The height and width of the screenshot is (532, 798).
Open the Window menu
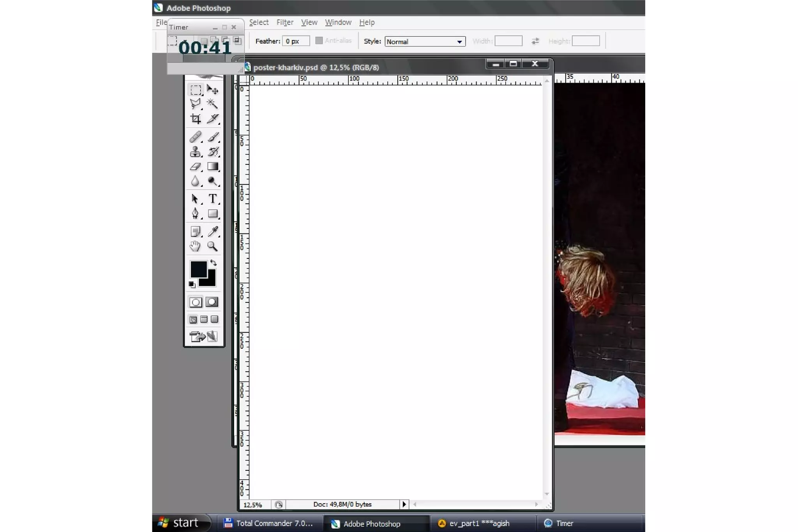(x=338, y=22)
